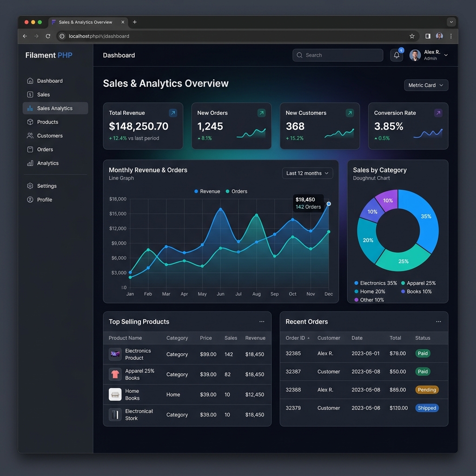
Task: Click the search magnifier in the top bar
Action: pyautogui.click(x=300, y=55)
